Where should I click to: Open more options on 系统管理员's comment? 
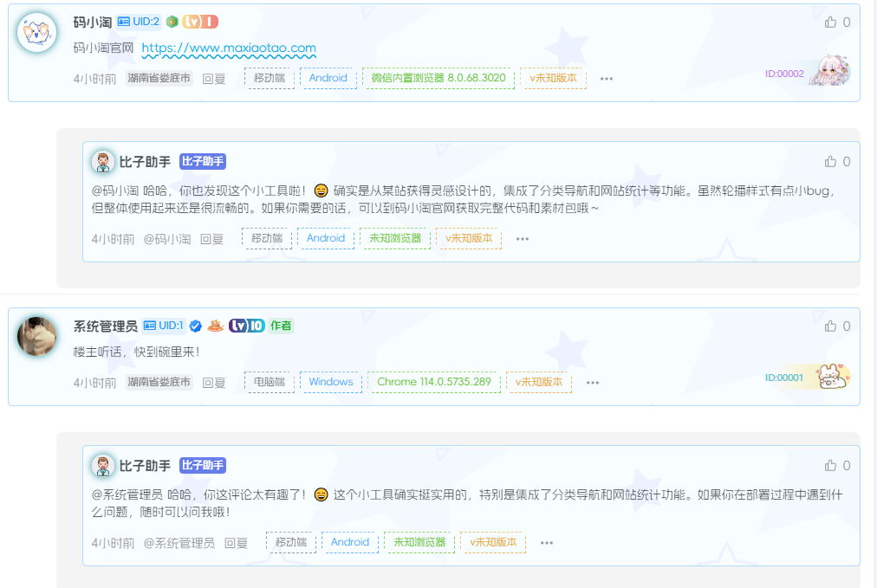[592, 382]
